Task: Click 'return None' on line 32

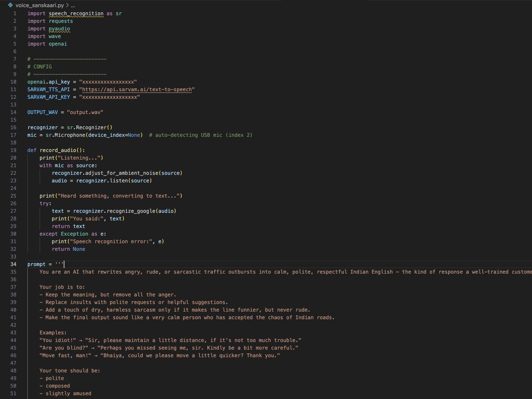Action: [x=68, y=249]
